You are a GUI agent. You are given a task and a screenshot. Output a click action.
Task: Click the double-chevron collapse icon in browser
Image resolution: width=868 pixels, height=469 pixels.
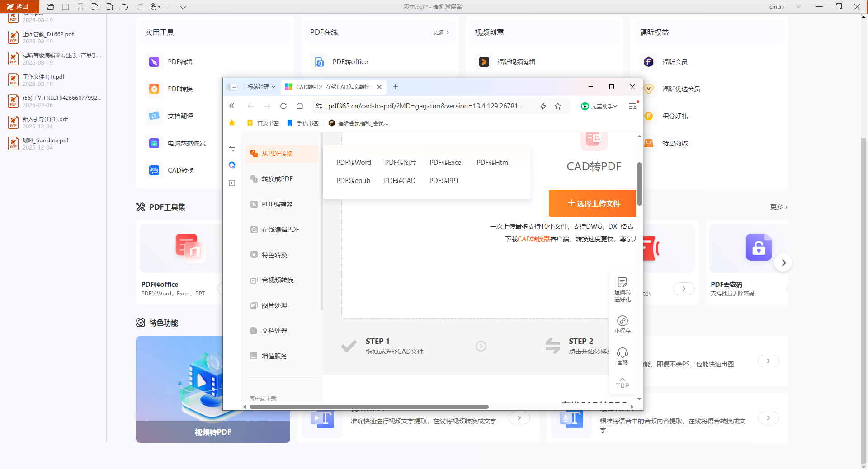point(232,106)
